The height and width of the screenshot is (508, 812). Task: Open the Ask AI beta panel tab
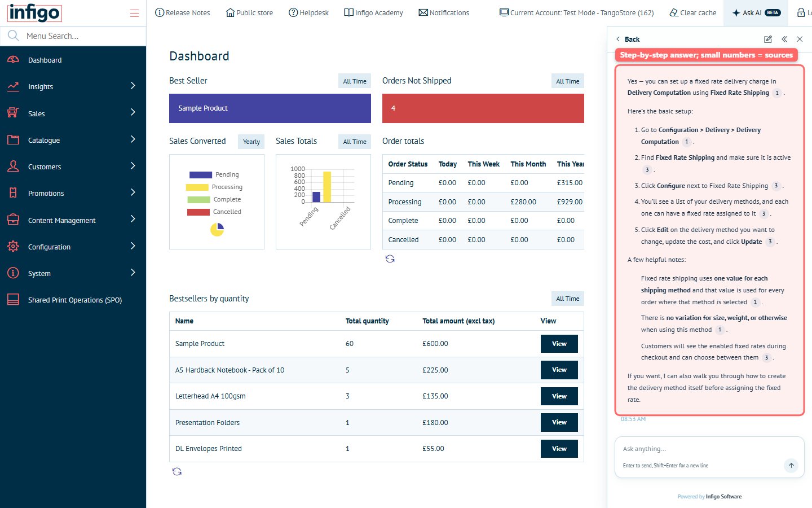[x=756, y=12]
